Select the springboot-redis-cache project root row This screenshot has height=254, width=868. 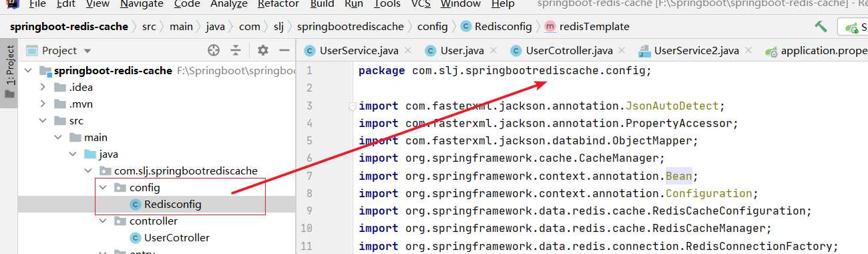157,71
